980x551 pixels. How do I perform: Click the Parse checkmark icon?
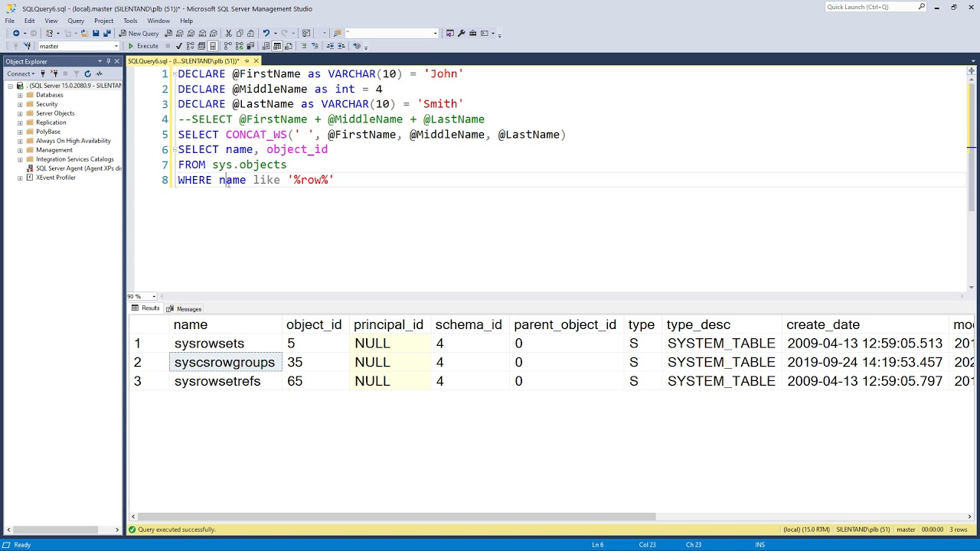coord(178,46)
